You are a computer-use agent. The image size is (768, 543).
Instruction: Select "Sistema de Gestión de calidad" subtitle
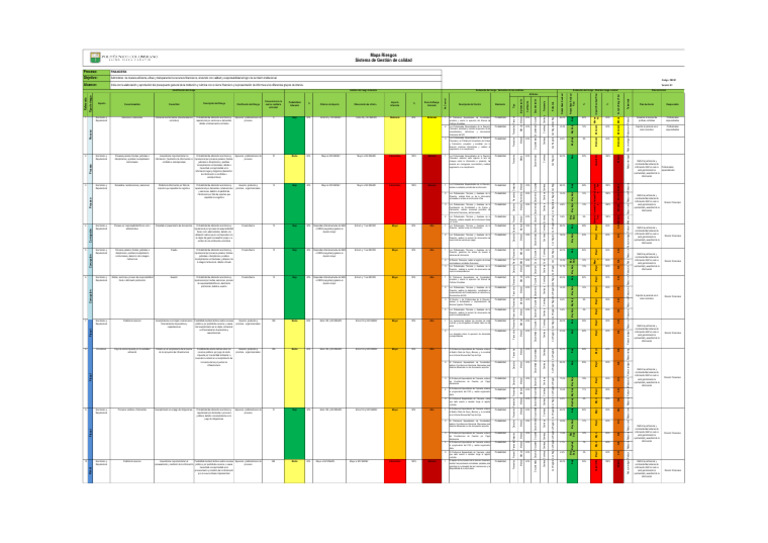tap(384, 60)
